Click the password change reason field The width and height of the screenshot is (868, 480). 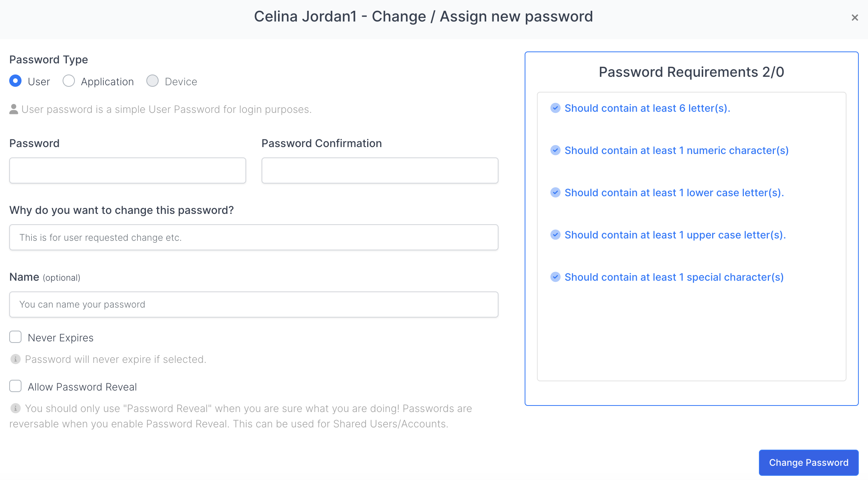point(254,237)
